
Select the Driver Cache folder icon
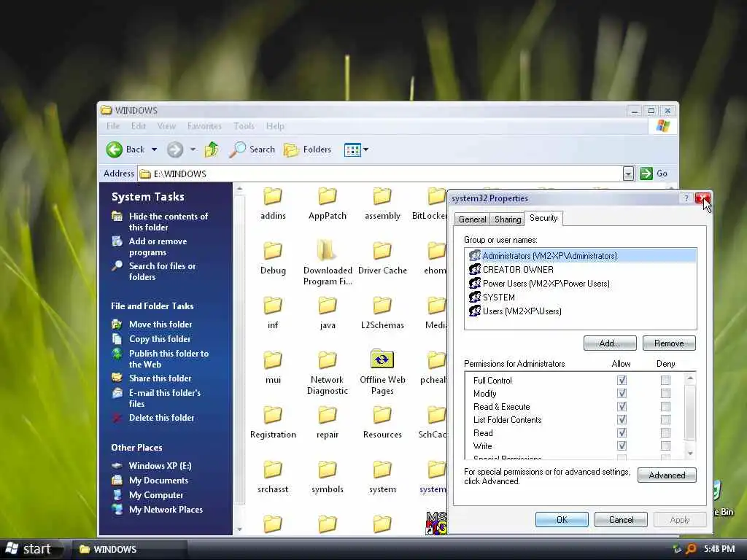tap(382, 251)
